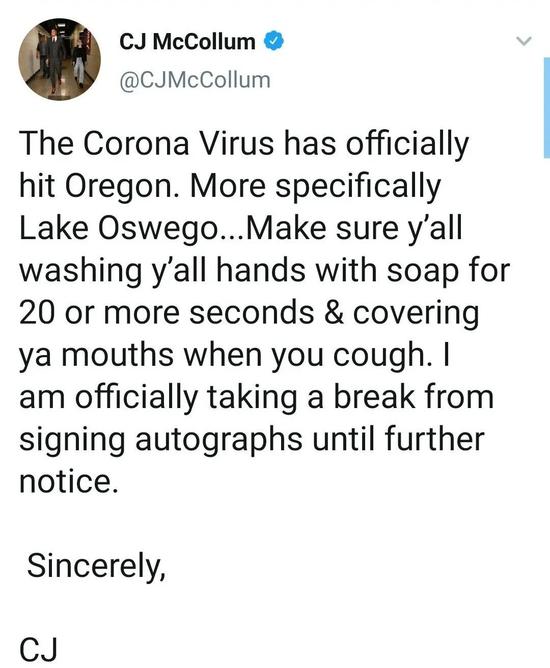The image size is (550, 668).
Task: Click the "CJ" signature at bottom
Action: [38, 650]
